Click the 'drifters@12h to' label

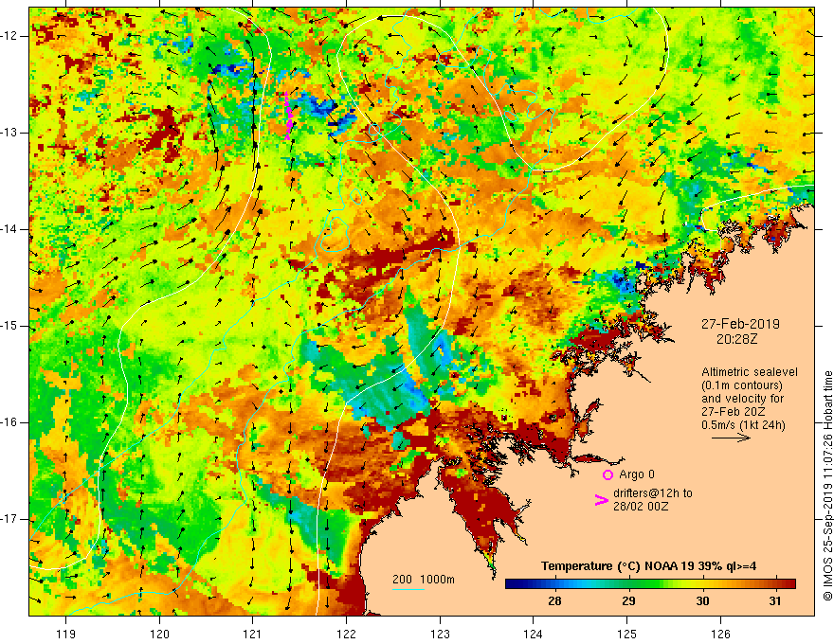click(x=653, y=493)
